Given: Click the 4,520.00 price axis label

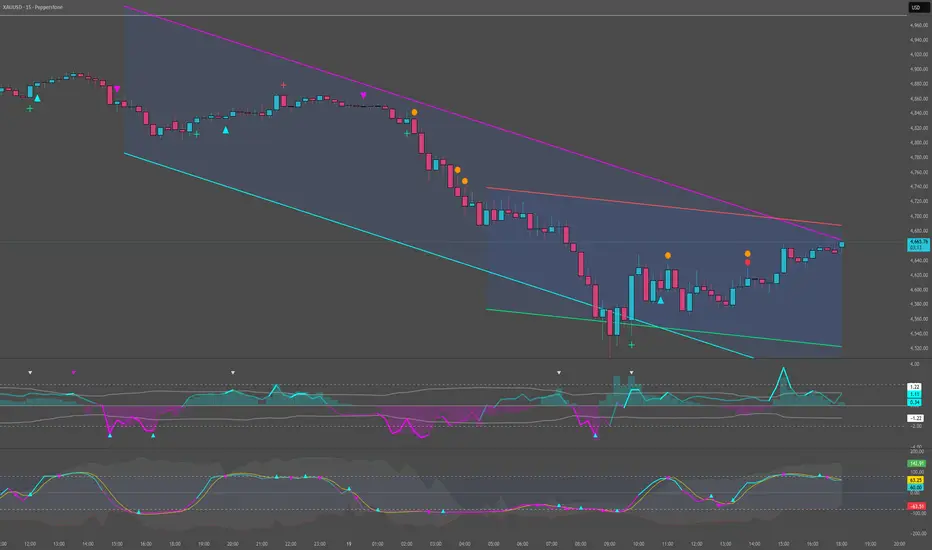Looking at the screenshot, I should [919, 348].
